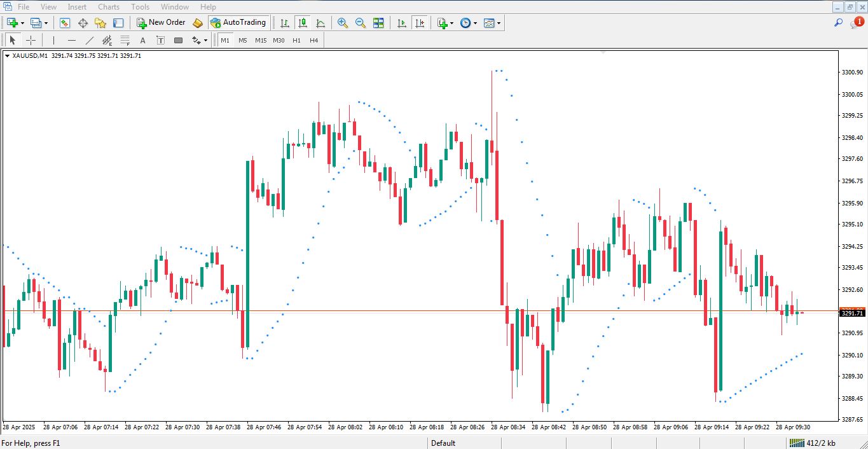Open the Periods clock dropdown
868x449 pixels.
(x=467, y=23)
